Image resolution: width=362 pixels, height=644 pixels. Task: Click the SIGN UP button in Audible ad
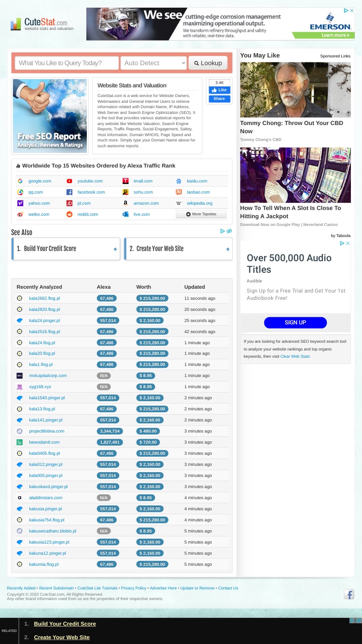(295, 322)
